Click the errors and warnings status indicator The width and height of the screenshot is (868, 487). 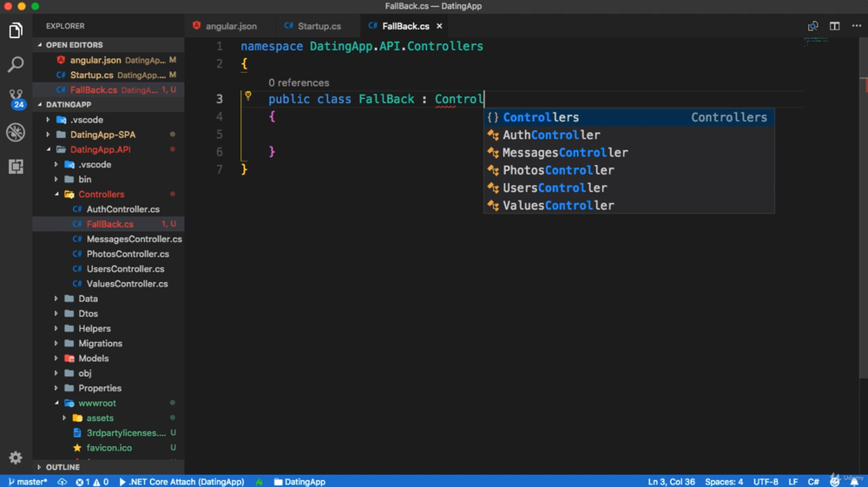93,482
